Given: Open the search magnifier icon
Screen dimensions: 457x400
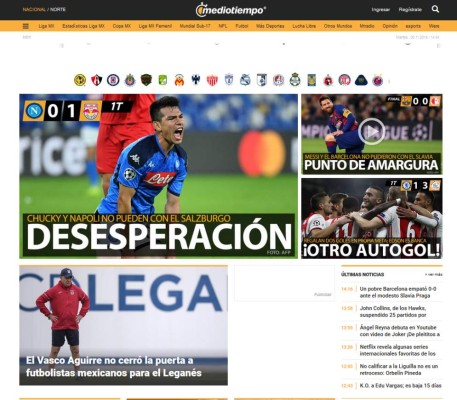Looking at the screenshot, I should click(x=435, y=9).
